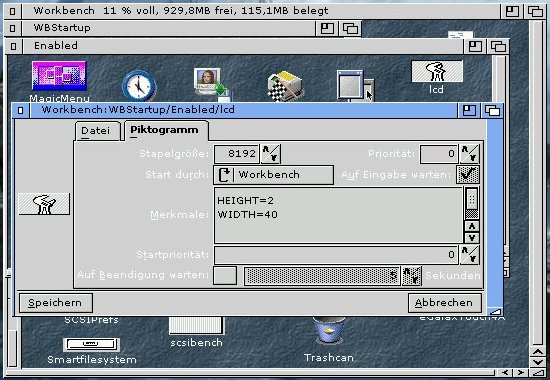Open the MagicMenu icon
Viewport: 550px width, 380px height.
(x=59, y=75)
